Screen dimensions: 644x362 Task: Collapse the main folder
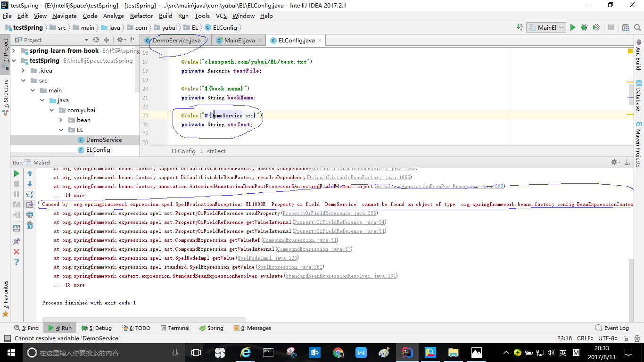click(x=33, y=90)
